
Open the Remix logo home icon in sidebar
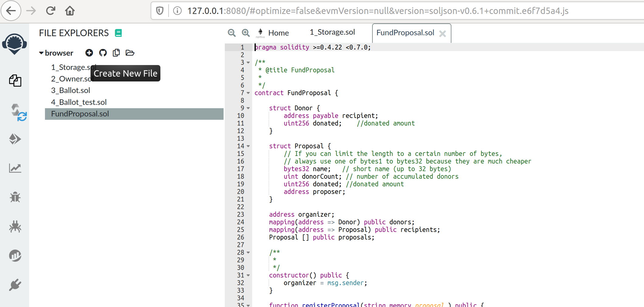click(15, 44)
